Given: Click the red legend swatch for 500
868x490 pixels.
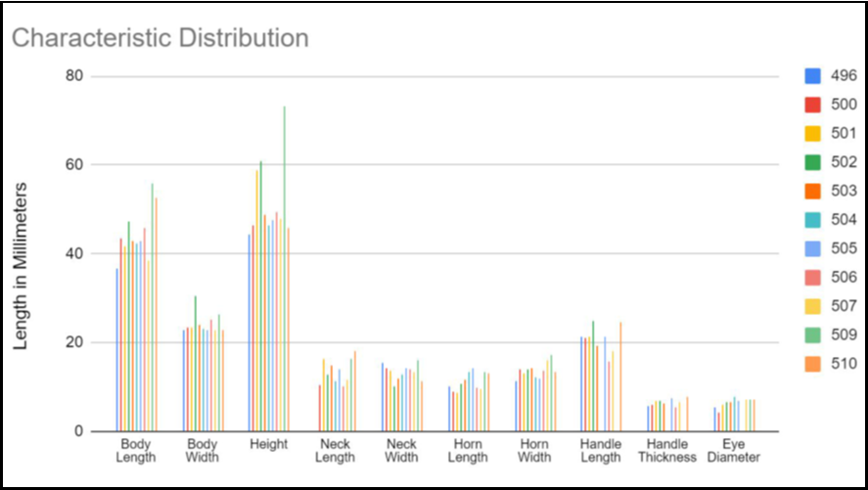Looking at the screenshot, I should (x=812, y=105).
